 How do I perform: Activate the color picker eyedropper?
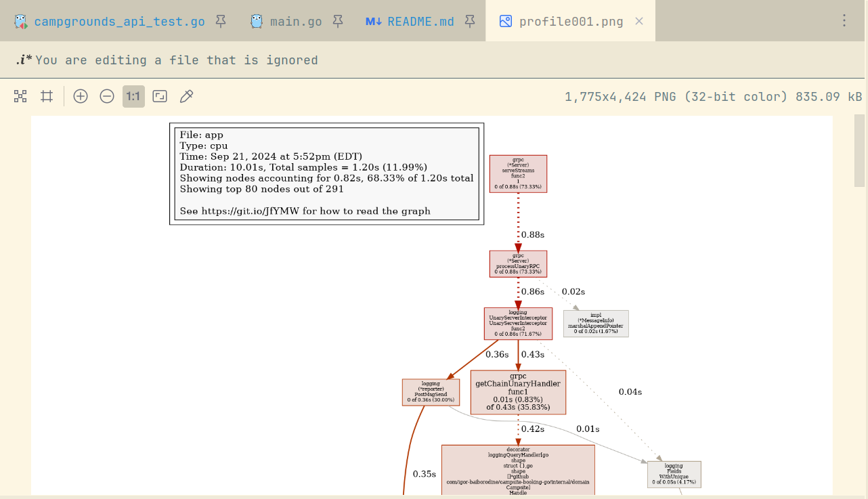pos(186,96)
